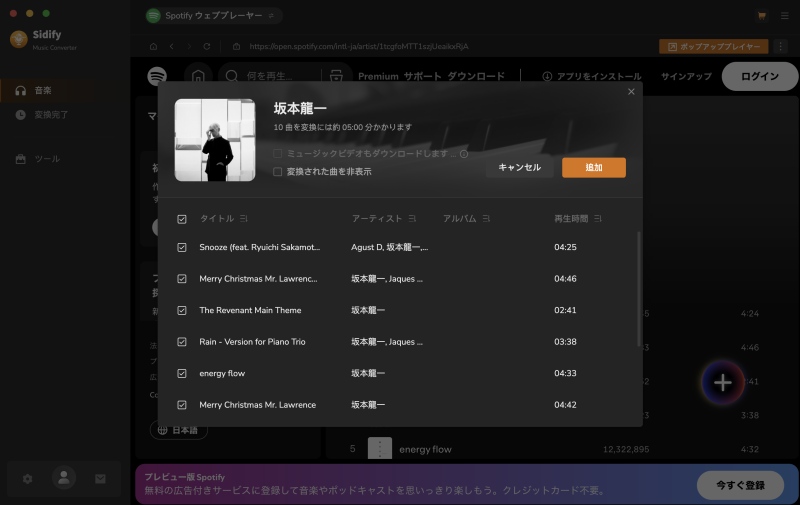Viewport: 800px width, 505px height.
Task: Click the アプリをインストール link
Action: tap(592, 77)
